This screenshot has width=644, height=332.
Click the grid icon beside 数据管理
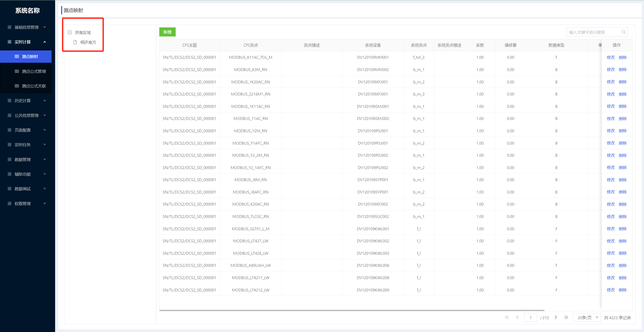pos(10,159)
